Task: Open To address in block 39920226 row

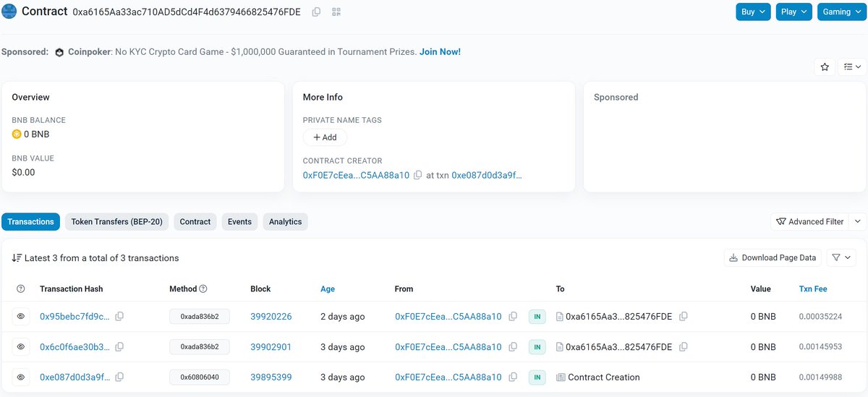Action: [x=618, y=316]
